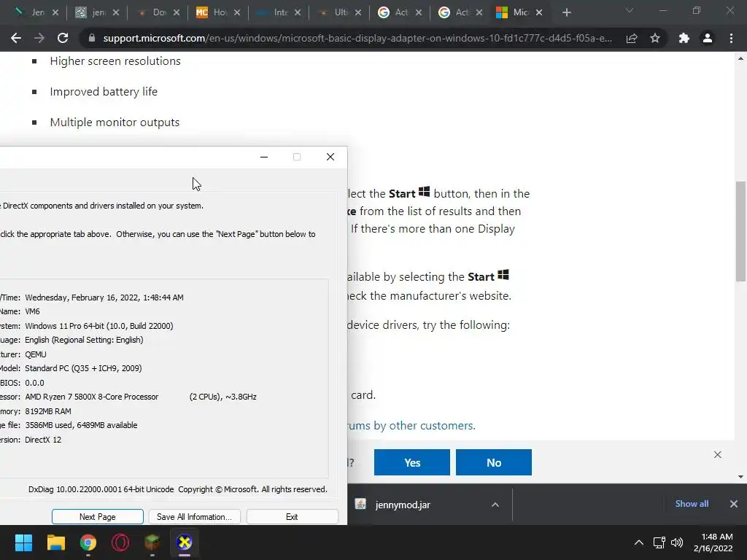Image resolution: width=747 pixels, height=560 pixels.
Task: Close the DxDiag window
Action: pos(330,157)
